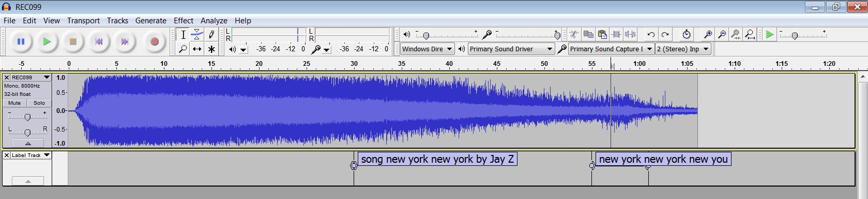868x199 pixels.
Task: Mute the REC099 track
Action: coord(14,103)
